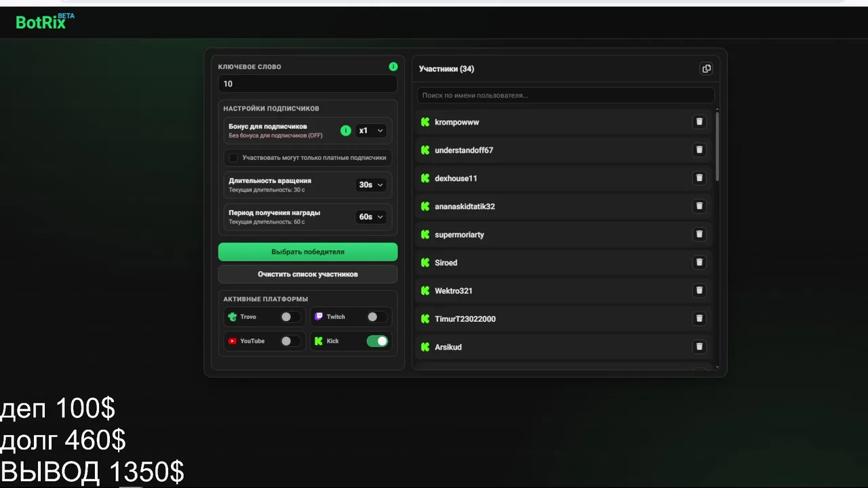
Task: Click Очистить список участников button
Action: pyautogui.click(x=308, y=274)
